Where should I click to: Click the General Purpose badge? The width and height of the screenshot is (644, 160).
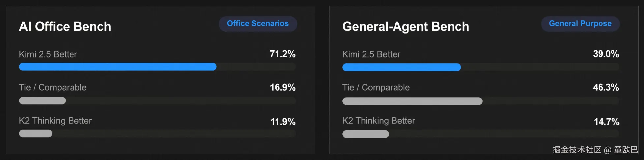580,24
